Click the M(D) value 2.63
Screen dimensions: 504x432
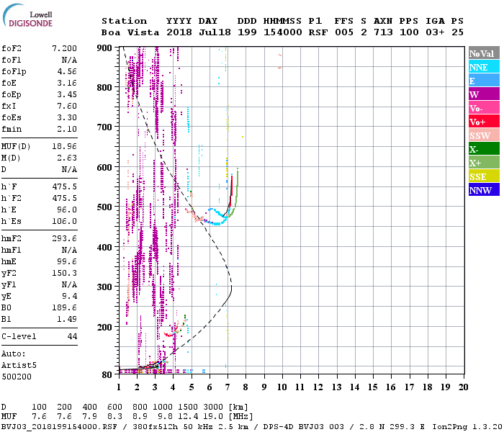point(67,158)
